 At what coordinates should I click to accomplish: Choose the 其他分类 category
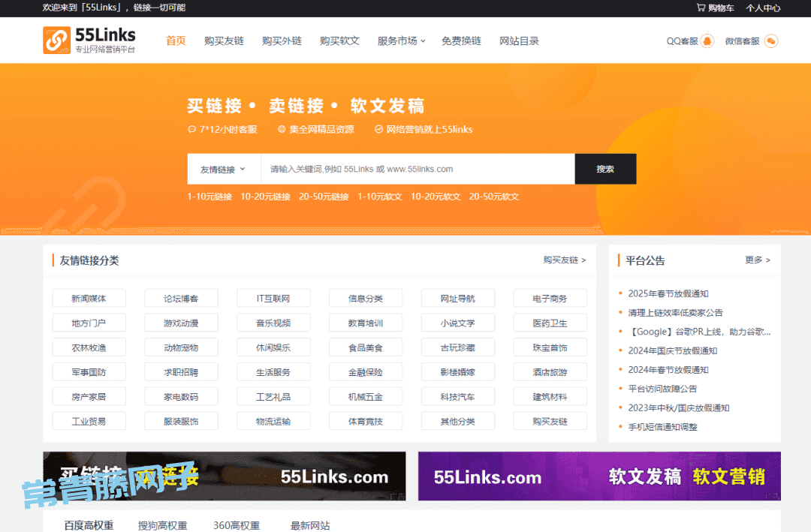(458, 422)
